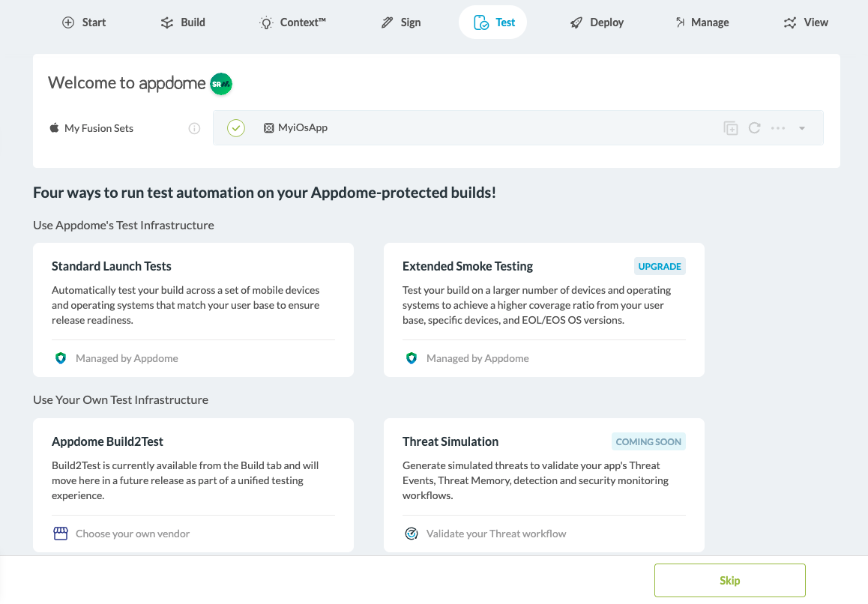Click shield icon in Standard Launch Tests card

click(x=61, y=358)
